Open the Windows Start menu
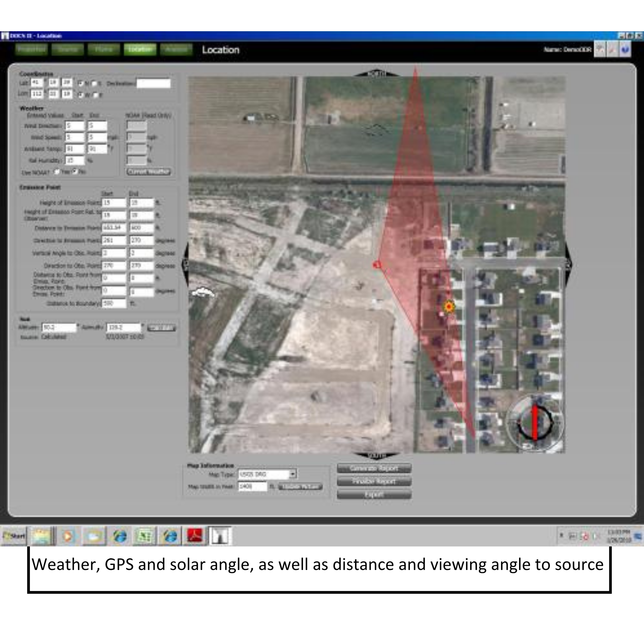 (14, 536)
